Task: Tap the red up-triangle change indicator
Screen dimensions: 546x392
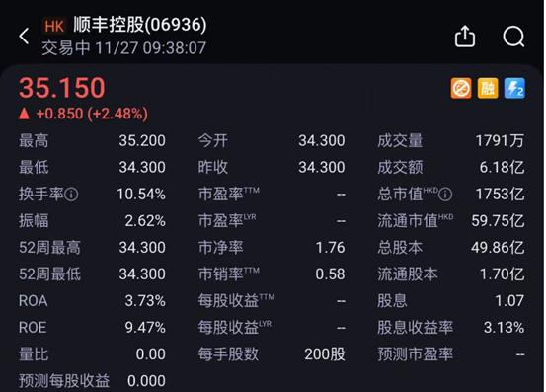Action: [24, 114]
